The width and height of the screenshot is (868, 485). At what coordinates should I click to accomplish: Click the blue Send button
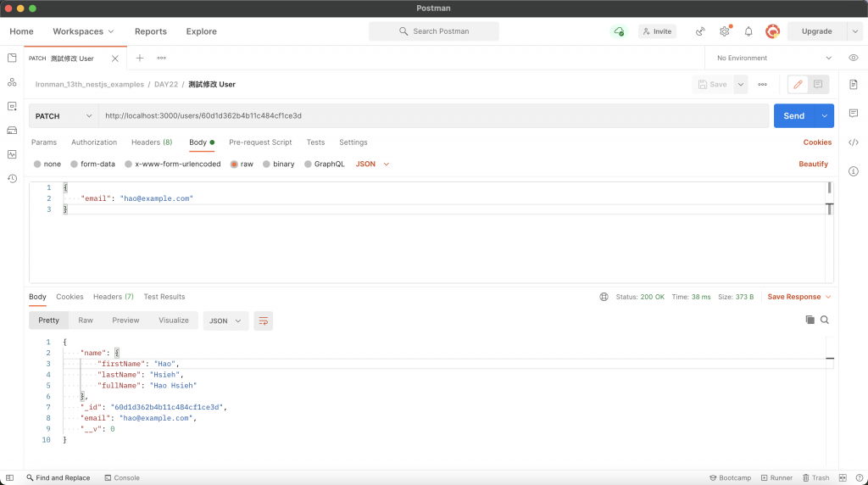[x=793, y=116]
